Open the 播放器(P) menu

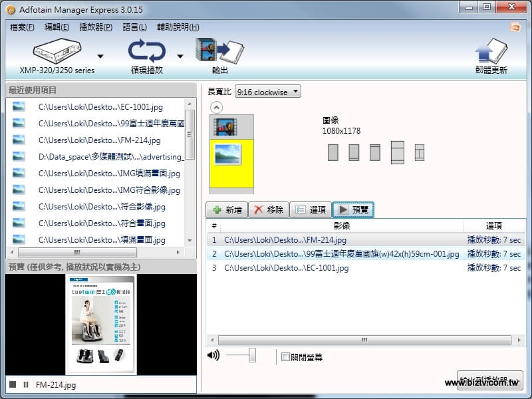(96, 27)
